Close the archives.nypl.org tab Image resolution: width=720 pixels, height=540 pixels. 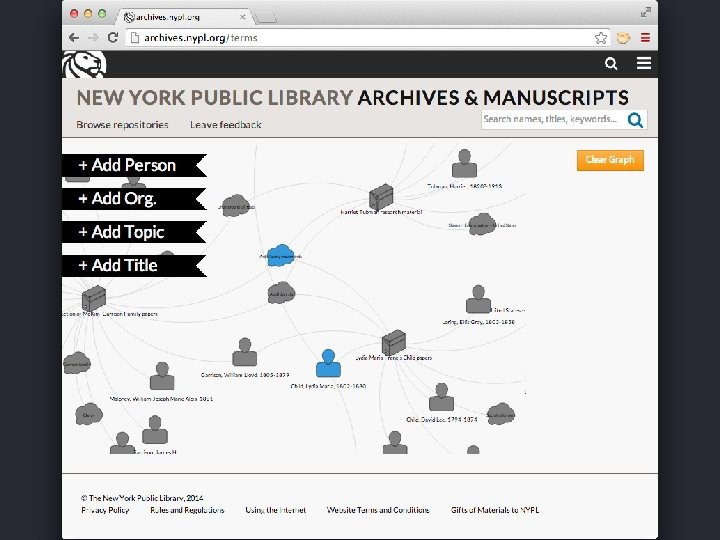[x=242, y=17]
